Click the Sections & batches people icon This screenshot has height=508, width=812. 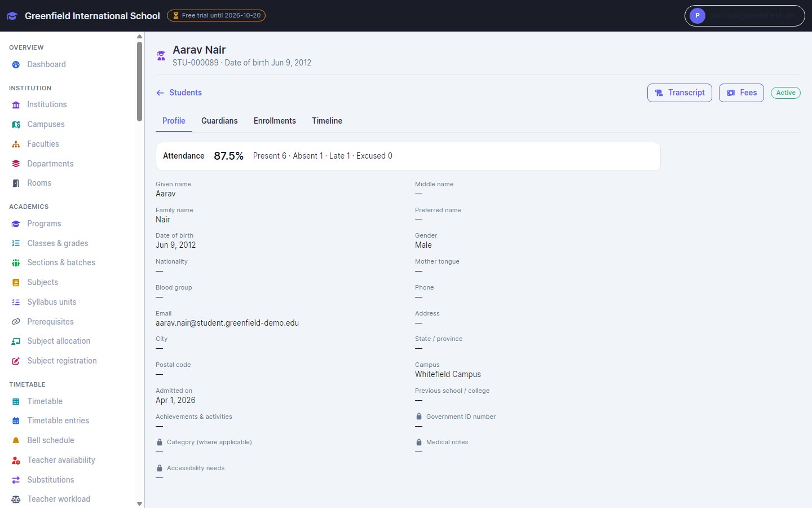pyautogui.click(x=16, y=263)
